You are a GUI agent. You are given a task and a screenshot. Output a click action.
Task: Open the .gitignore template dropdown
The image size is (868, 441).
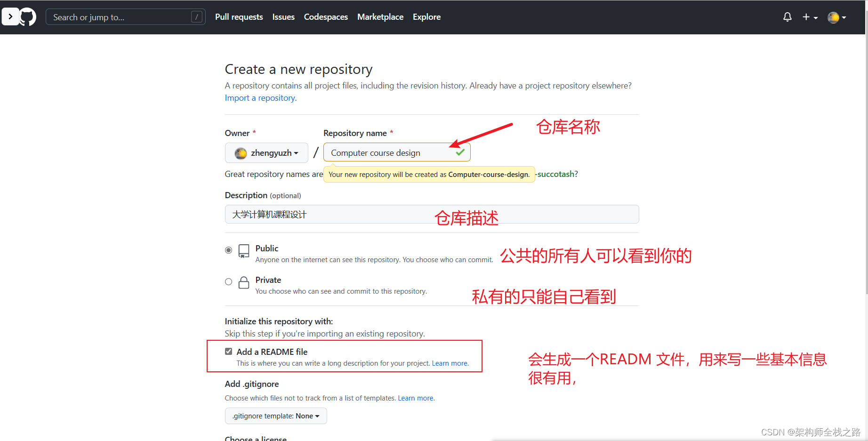point(275,416)
